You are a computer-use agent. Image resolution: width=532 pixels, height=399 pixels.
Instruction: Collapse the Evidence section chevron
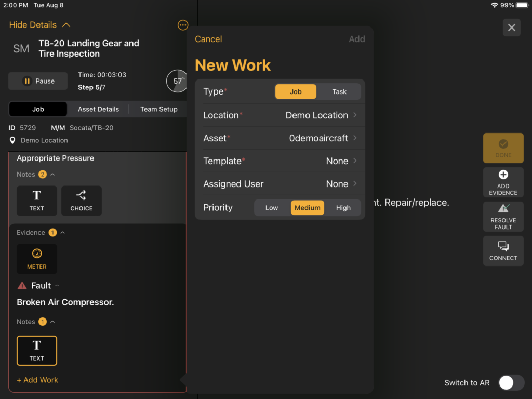(x=63, y=233)
